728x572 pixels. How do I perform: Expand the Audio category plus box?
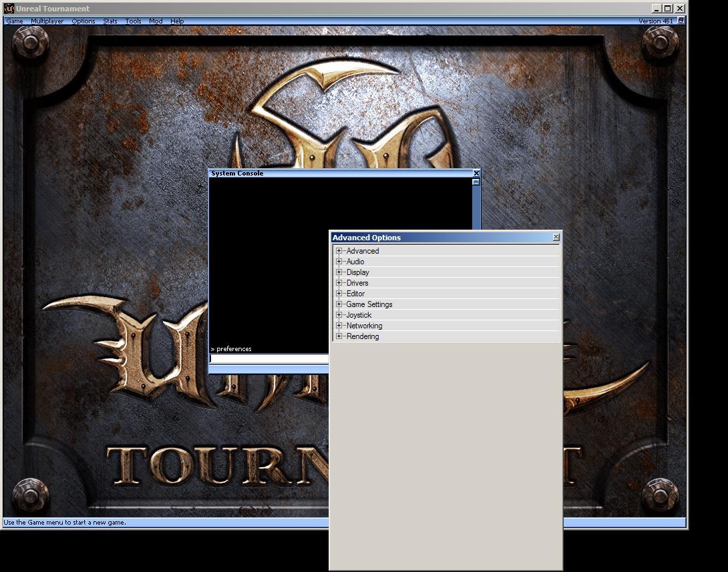pos(339,262)
